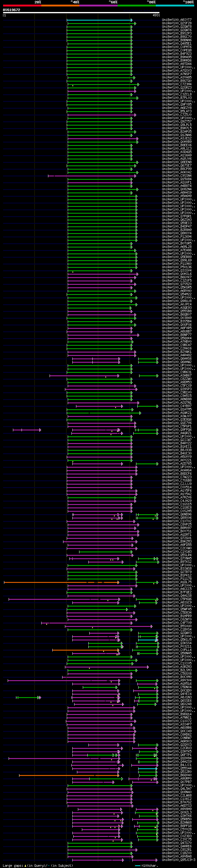Open hit UniRef100_B4F923

click(x=177, y=54)
